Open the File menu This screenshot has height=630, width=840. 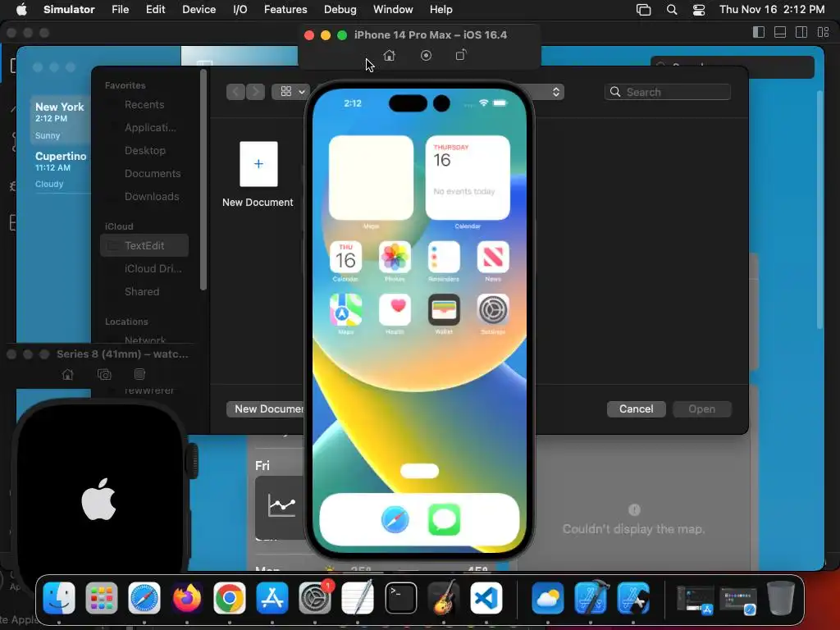tap(120, 10)
